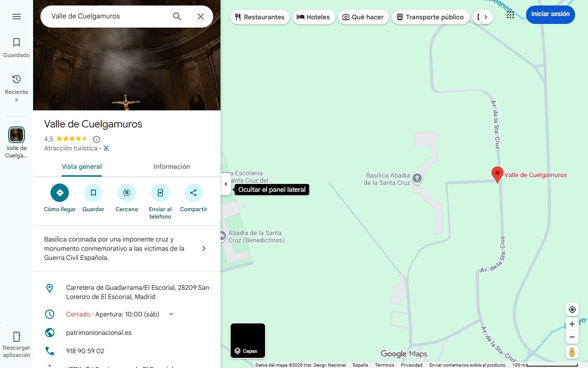This screenshot has width=588, height=368.
Task: Share place via Compartir icon
Action: pos(193,193)
